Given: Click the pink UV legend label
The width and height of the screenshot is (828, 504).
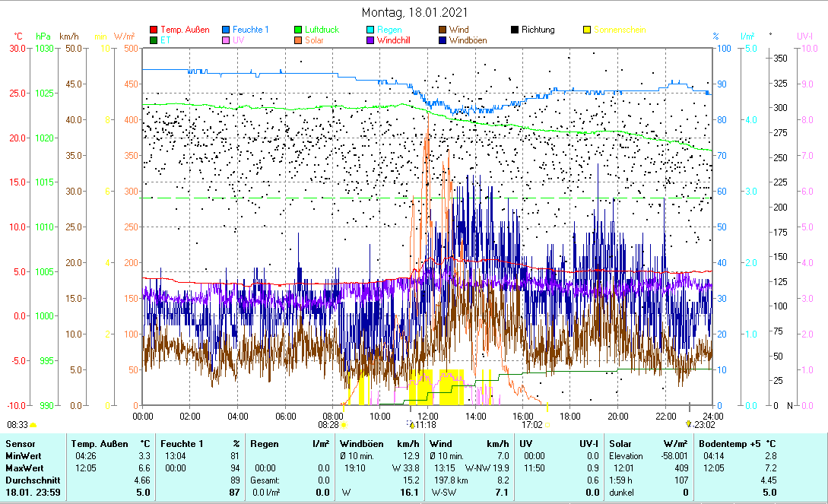Looking at the screenshot, I should [239, 41].
